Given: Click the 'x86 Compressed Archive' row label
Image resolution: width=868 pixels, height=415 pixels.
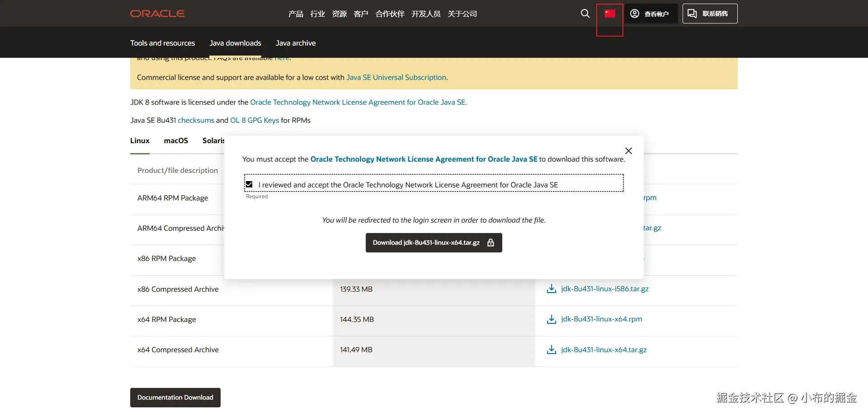Looking at the screenshot, I should pos(178,289).
